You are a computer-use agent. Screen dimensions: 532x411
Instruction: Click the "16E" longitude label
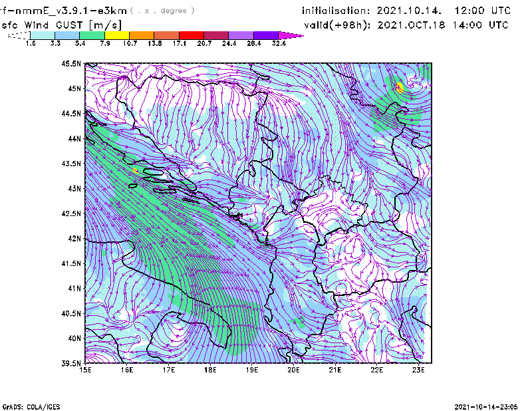(x=127, y=370)
